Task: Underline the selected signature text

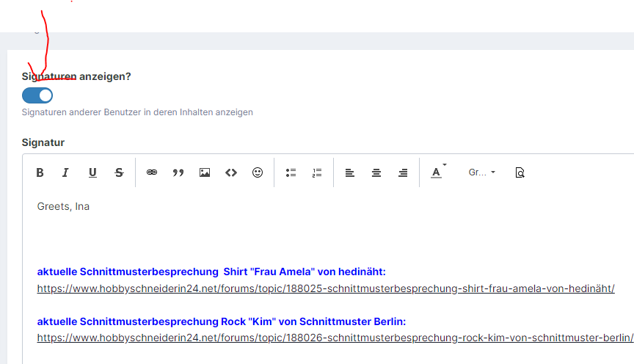Action: click(92, 172)
